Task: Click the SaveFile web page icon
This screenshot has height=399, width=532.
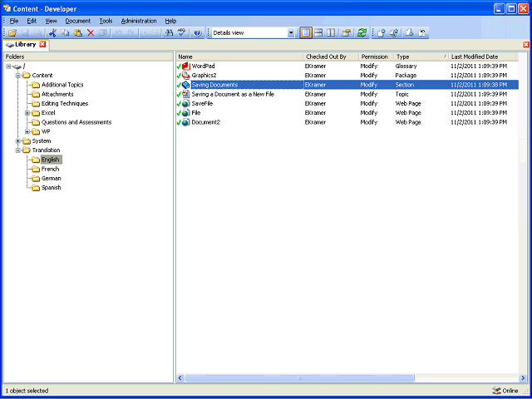Action: (x=185, y=103)
